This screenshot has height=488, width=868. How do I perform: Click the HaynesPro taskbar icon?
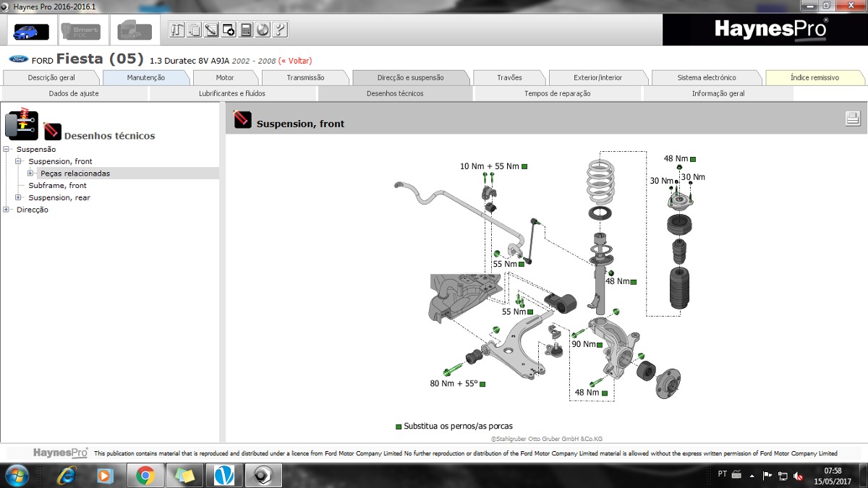point(263,476)
